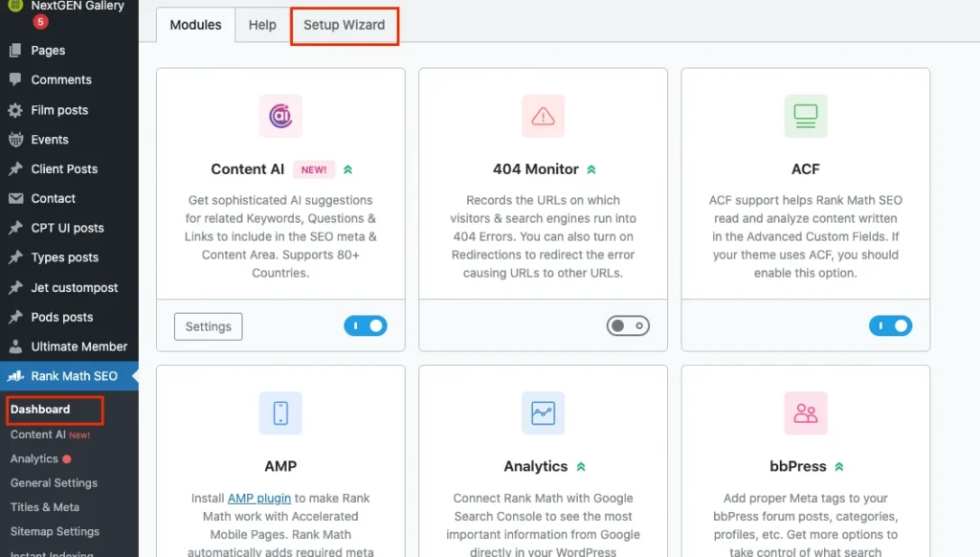Screen dimensions: 980x557
Task: Click the 404 Monitor warning icon
Action: click(x=543, y=116)
